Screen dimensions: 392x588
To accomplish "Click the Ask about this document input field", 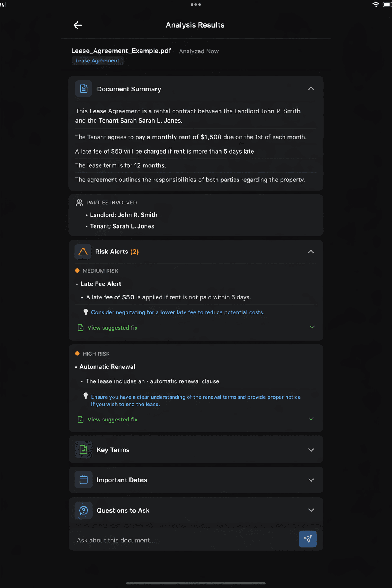I will click(172, 540).
